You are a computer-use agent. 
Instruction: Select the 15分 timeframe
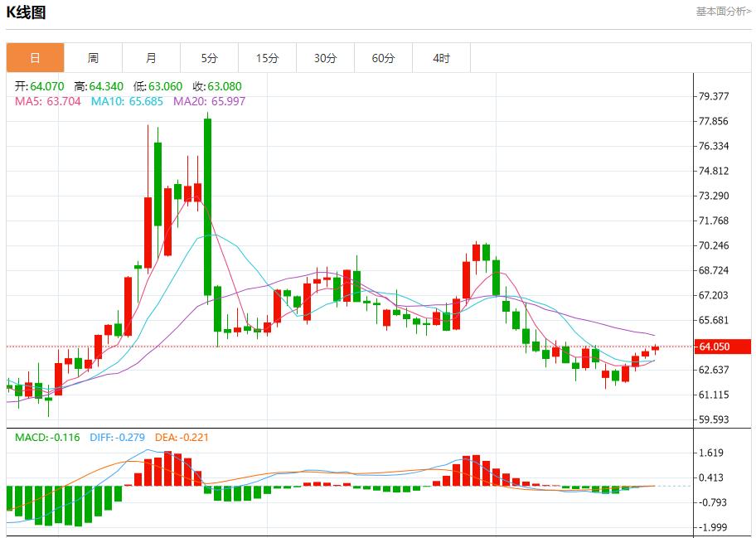[268, 57]
